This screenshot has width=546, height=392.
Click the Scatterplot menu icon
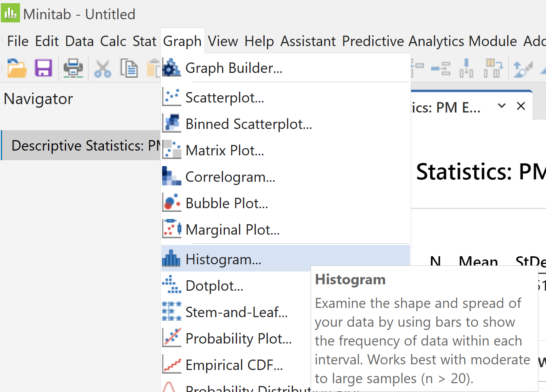(x=172, y=97)
